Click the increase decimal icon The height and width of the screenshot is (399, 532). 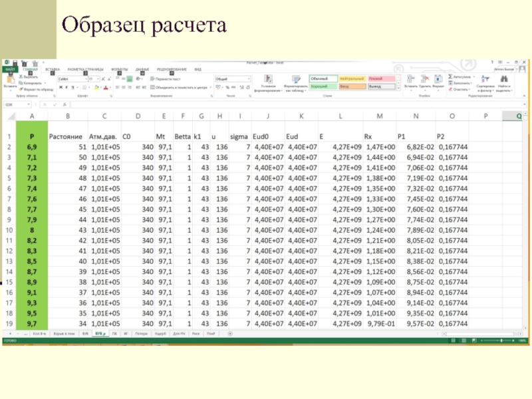pos(242,88)
